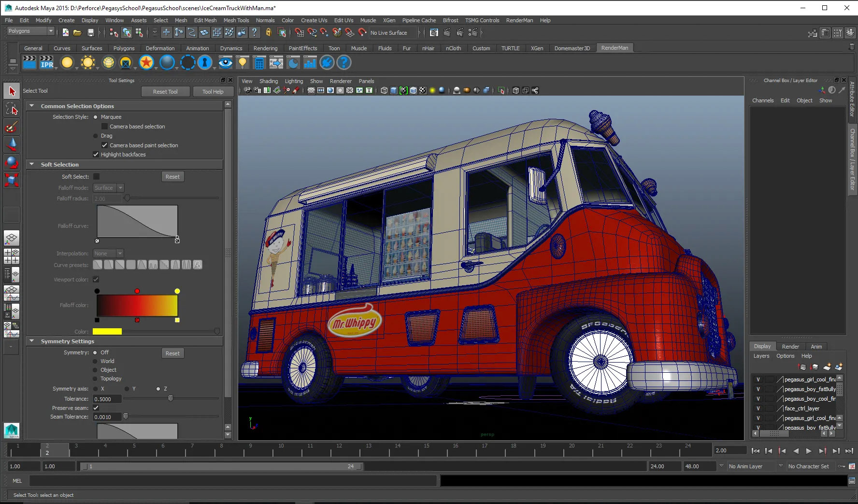The image size is (858, 504).
Task: Uncheck Highlight backfaces checkbox
Action: [x=96, y=154]
